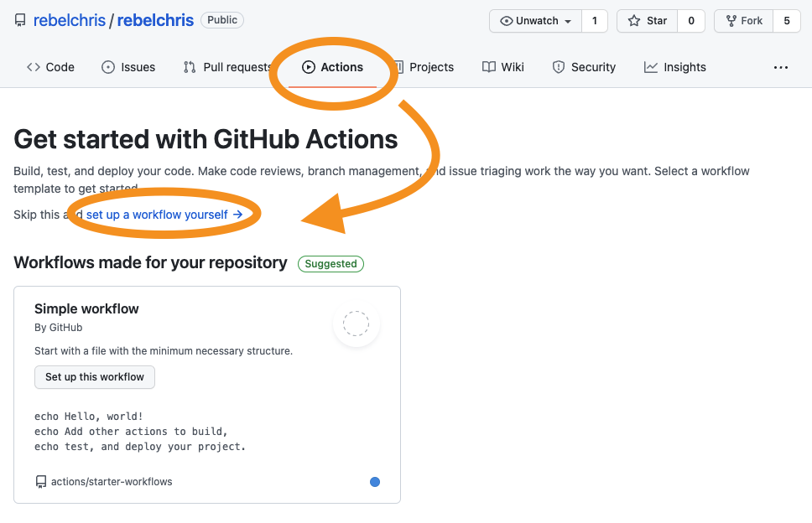
Task: Click the repository icon beside rebelchris
Action: 20,20
